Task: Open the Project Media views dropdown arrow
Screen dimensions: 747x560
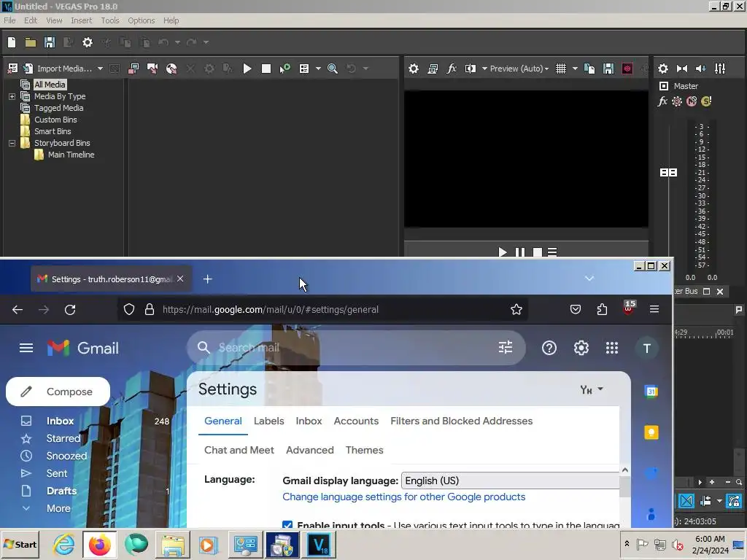Action: click(x=318, y=69)
